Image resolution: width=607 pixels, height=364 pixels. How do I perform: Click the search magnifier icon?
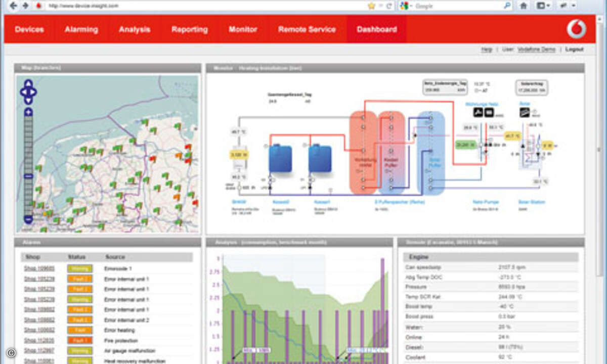click(507, 6)
